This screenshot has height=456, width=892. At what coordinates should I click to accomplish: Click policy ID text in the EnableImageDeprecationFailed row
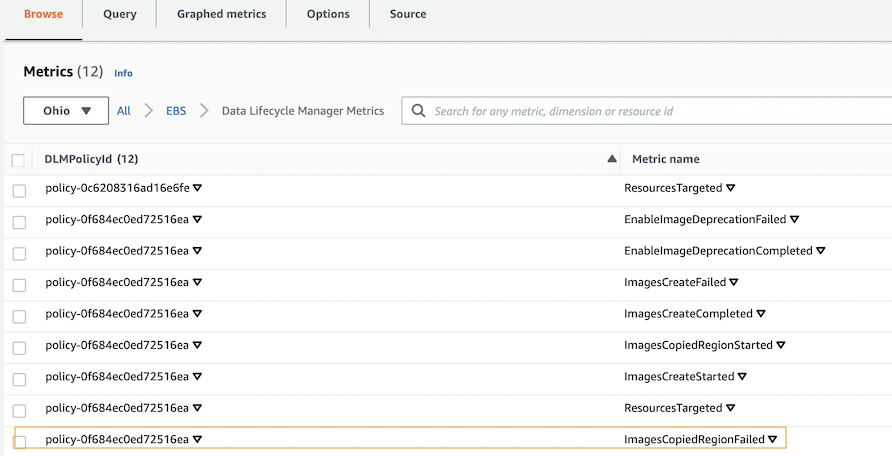pyautogui.click(x=117, y=219)
